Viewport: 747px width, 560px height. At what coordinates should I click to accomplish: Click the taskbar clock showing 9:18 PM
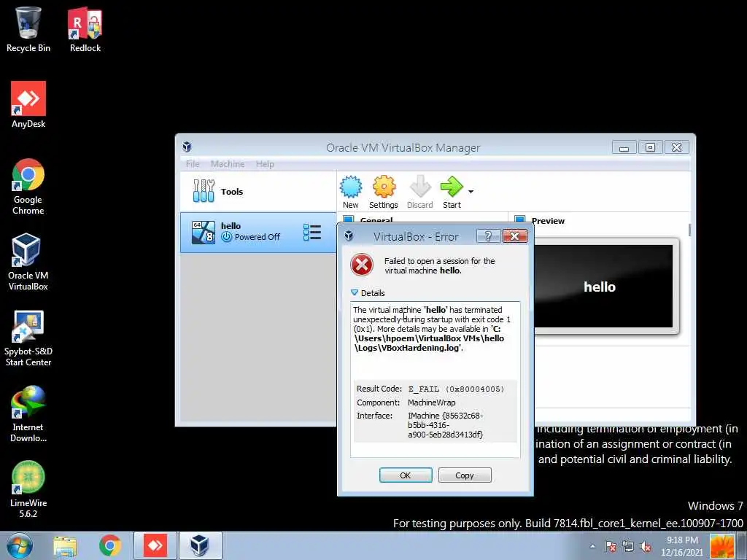point(682,546)
